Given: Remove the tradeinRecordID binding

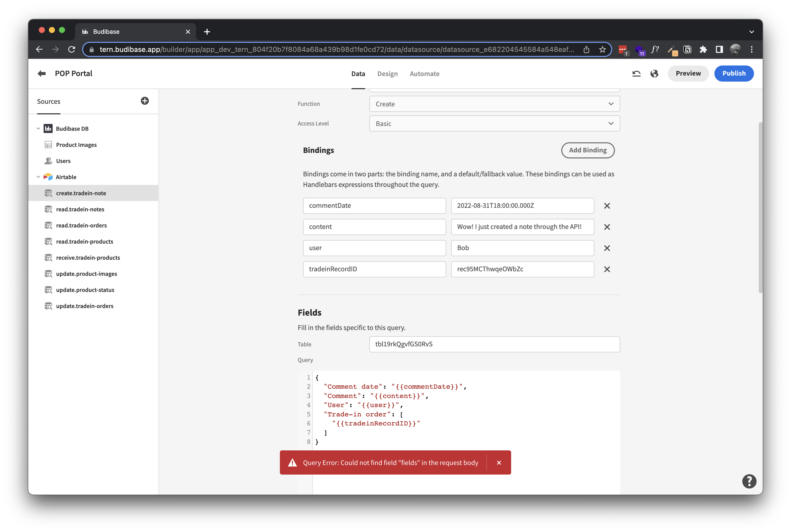Looking at the screenshot, I should (607, 269).
